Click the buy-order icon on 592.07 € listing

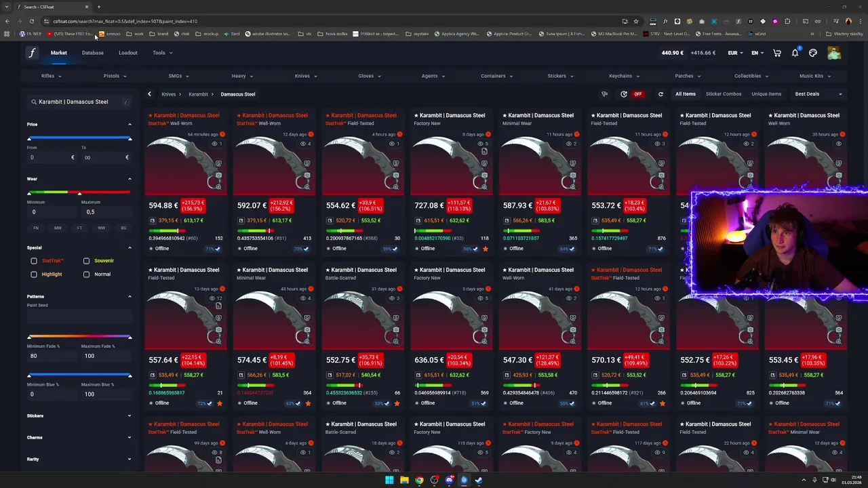click(x=241, y=220)
